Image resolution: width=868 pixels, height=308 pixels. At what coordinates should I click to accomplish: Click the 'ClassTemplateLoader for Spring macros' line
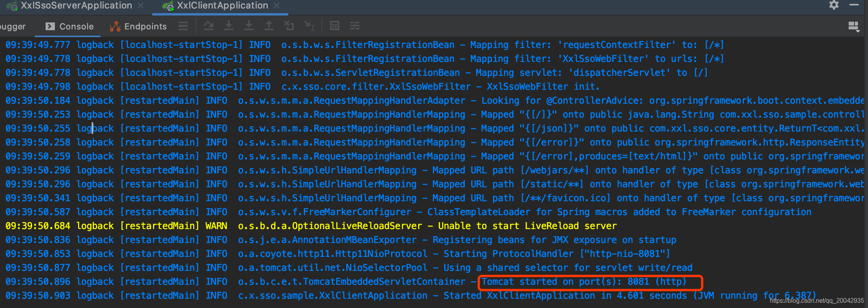408,212
